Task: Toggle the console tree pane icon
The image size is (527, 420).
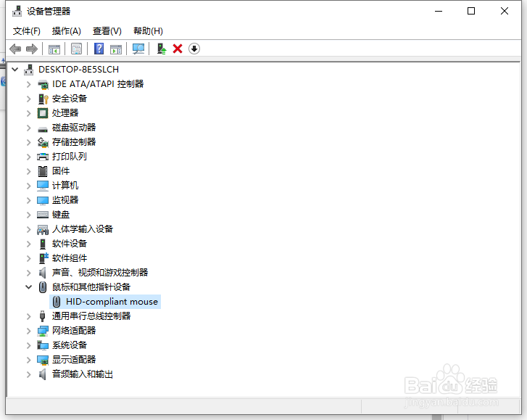Action: [x=54, y=49]
